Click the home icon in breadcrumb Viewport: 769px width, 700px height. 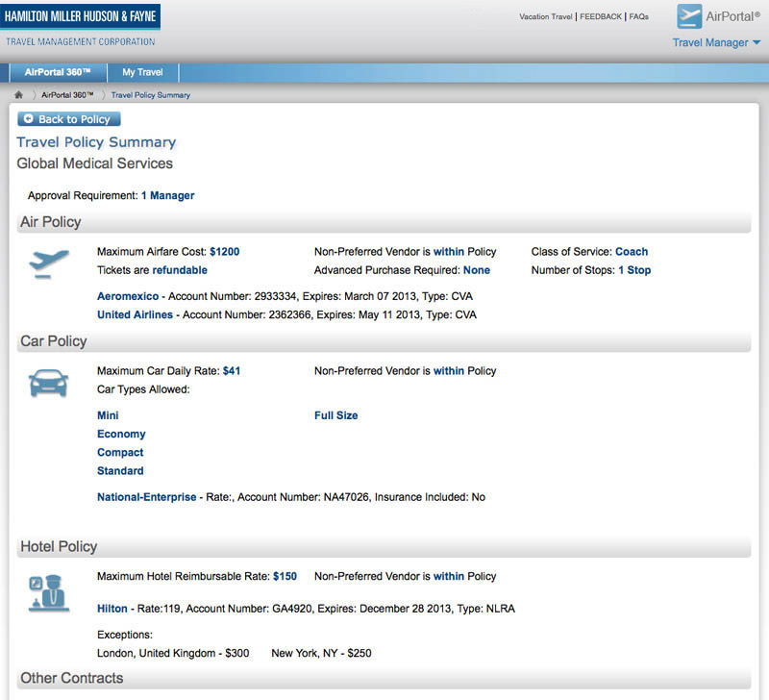point(18,94)
